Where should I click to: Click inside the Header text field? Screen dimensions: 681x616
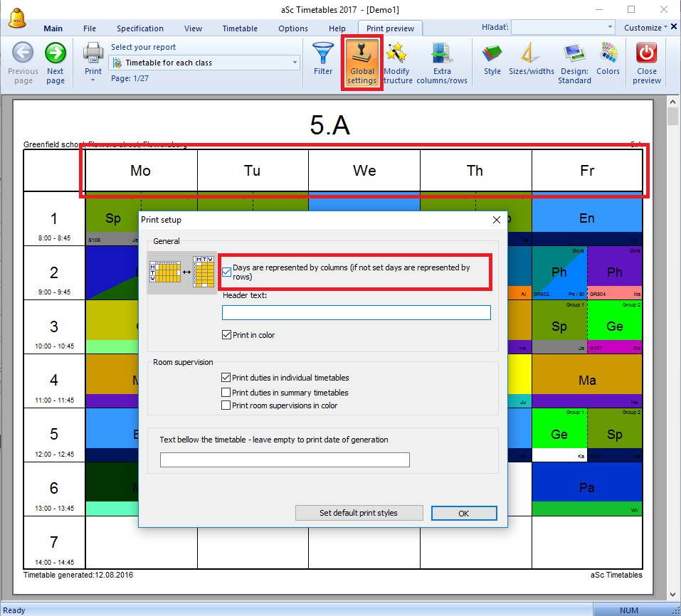click(x=356, y=312)
